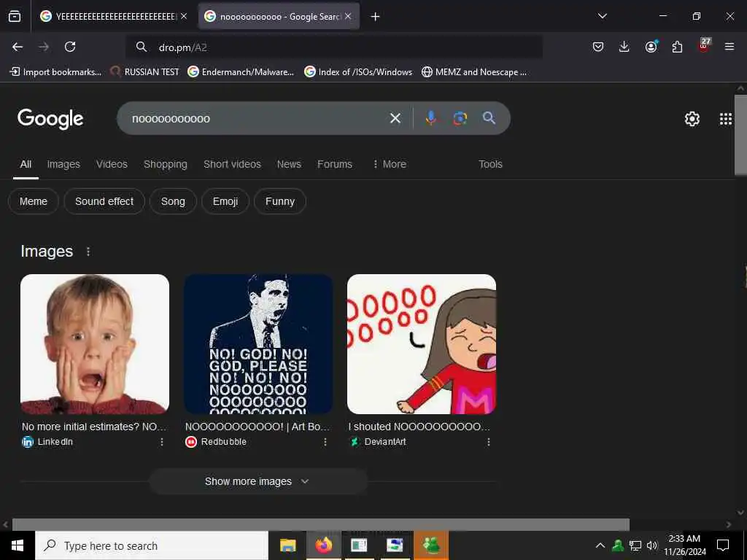This screenshot has width=747, height=560.
Task: Clear the Google search box
Action: (395, 118)
